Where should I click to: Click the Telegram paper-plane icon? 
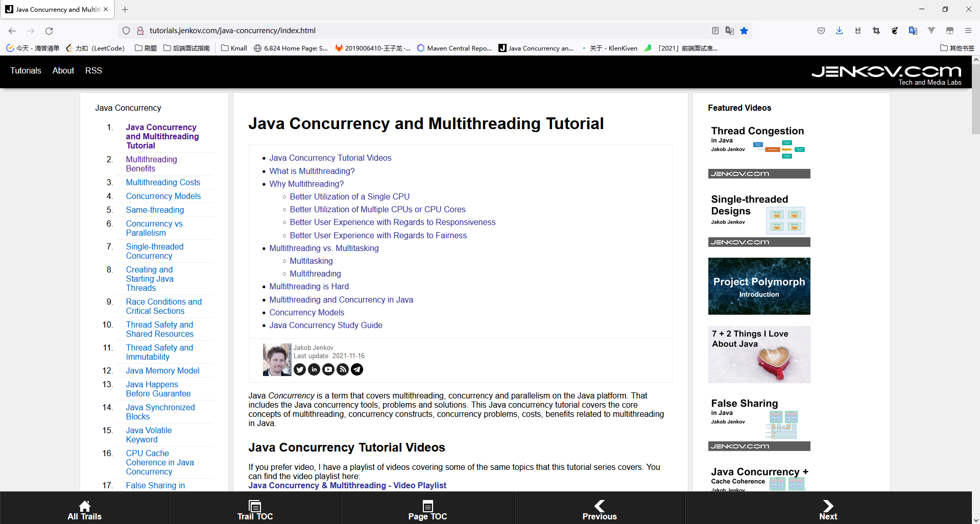(x=357, y=369)
